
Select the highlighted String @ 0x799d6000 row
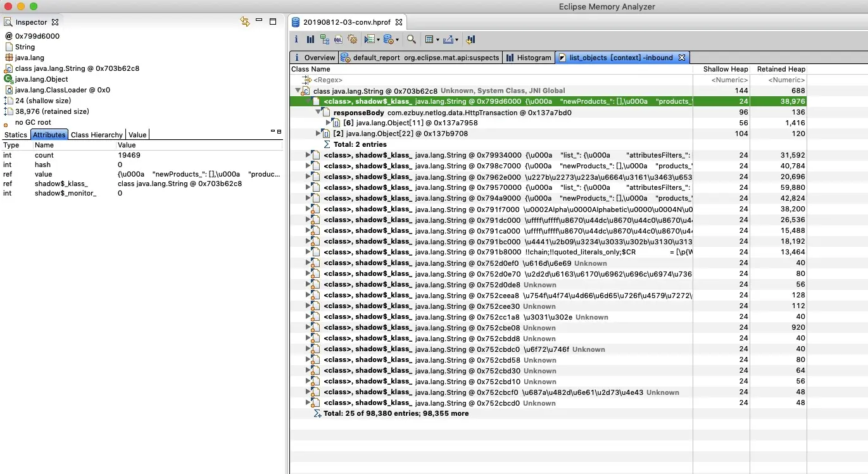[x=549, y=101]
